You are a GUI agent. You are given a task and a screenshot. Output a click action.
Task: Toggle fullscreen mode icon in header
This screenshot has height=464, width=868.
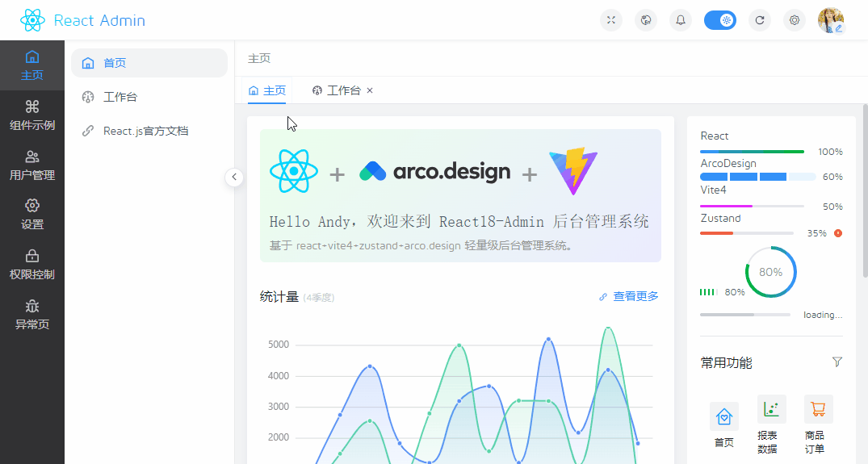pyautogui.click(x=611, y=20)
